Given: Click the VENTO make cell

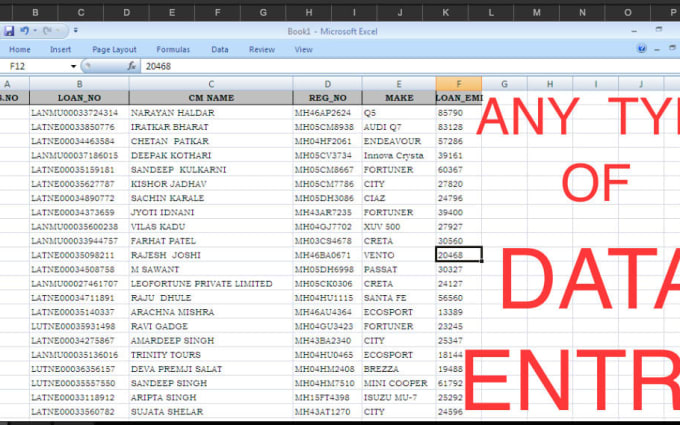Looking at the screenshot, I should pyautogui.click(x=399, y=255).
